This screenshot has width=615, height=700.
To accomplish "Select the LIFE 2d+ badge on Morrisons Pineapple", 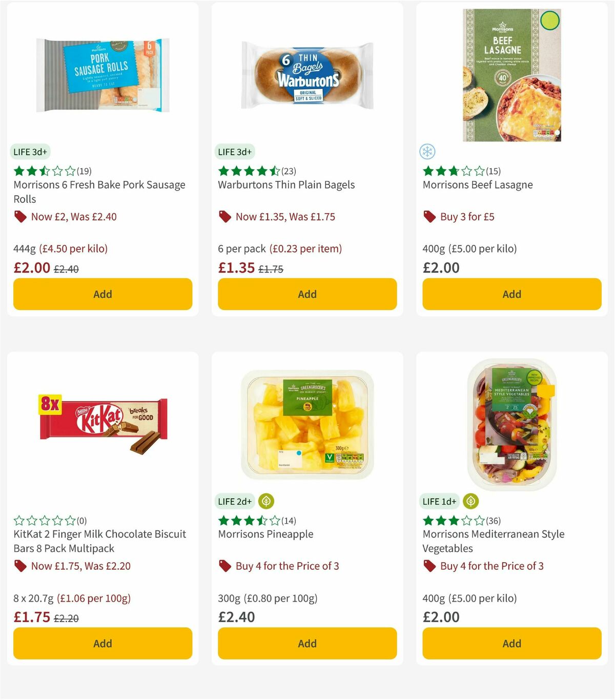I will (235, 501).
